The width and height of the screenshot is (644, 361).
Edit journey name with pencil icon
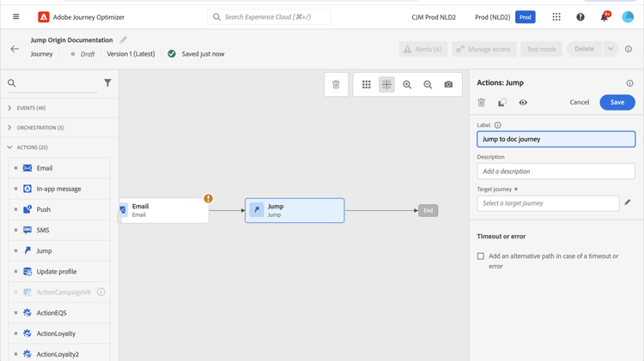click(124, 39)
